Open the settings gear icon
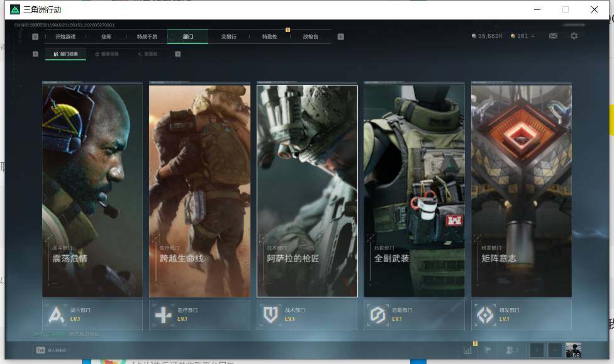This screenshot has height=364, width=614. tap(574, 36)
